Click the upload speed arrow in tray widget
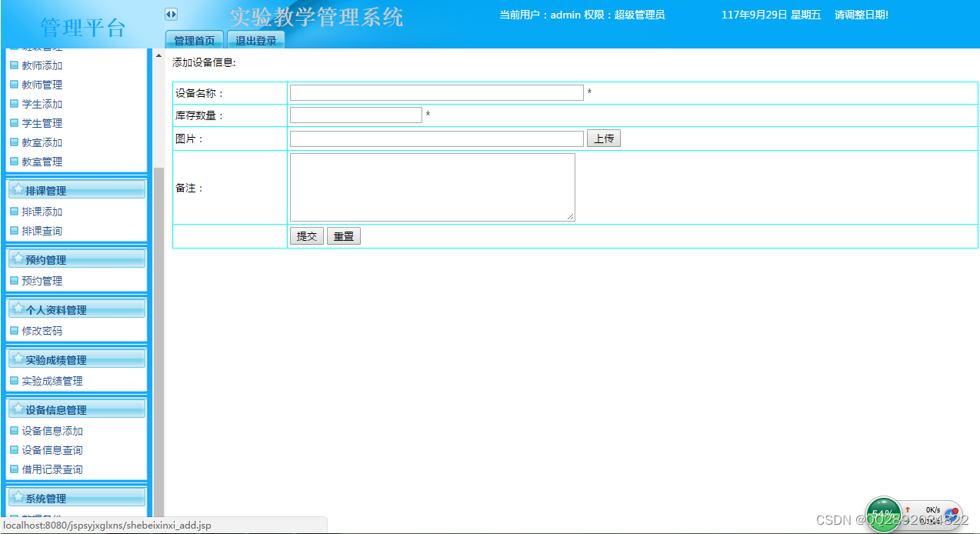 click(x=908, y=509)
